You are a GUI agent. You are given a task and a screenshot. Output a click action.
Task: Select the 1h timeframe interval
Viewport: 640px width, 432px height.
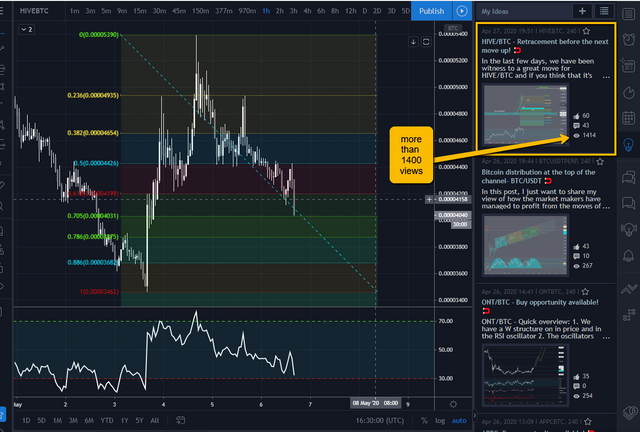(x=265, y=10)
